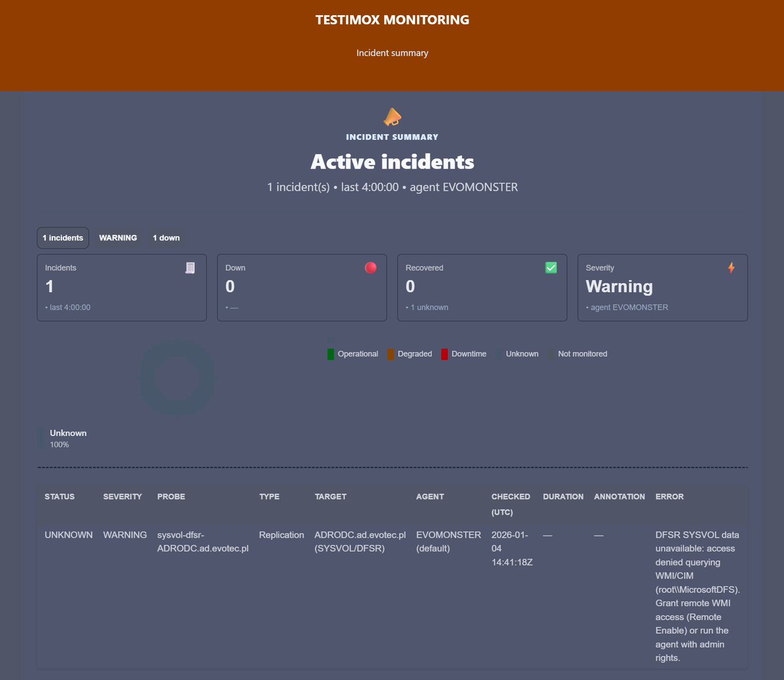The height and width of the screenshot is (680, 784).
Task: Click the 2026-01-04 14:41:18Z checked timestamp
Action: (x=512, y=549)
